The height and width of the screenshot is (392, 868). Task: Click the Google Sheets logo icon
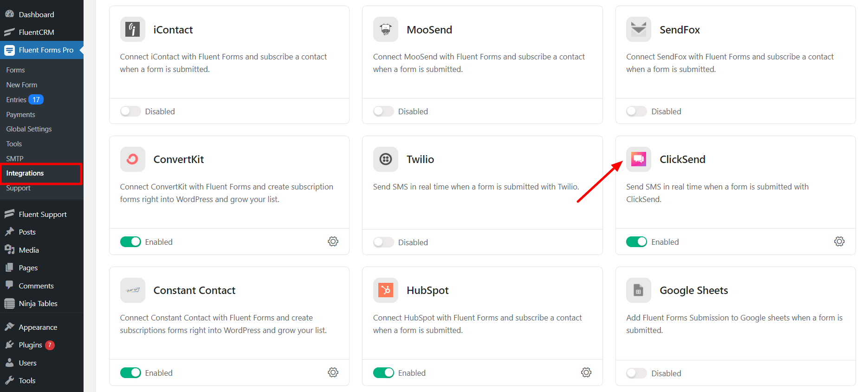coord(638,290)
